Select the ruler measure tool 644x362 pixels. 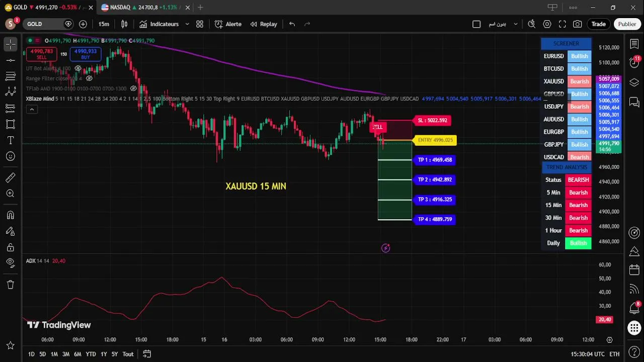(10, 177)
